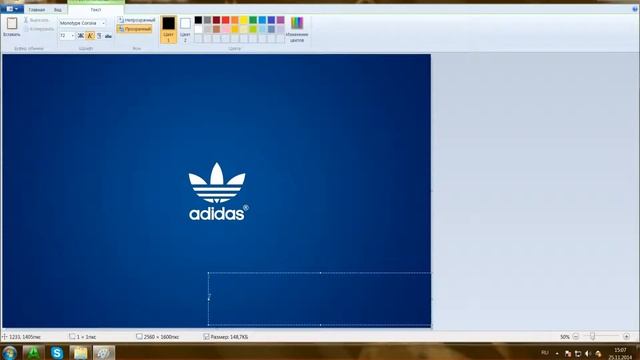Click selection size 1 × 1пкс status entry
640x360 pixels.
(83, 337)
